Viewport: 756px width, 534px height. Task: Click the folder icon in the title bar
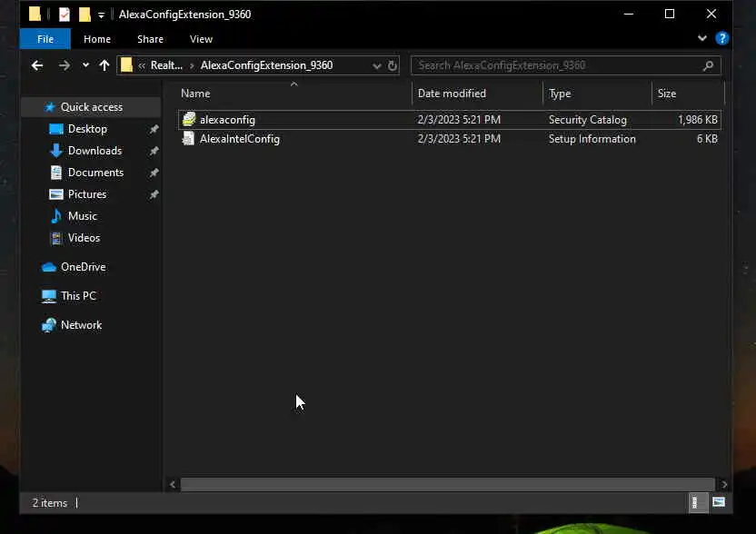[x=35, y=14]
